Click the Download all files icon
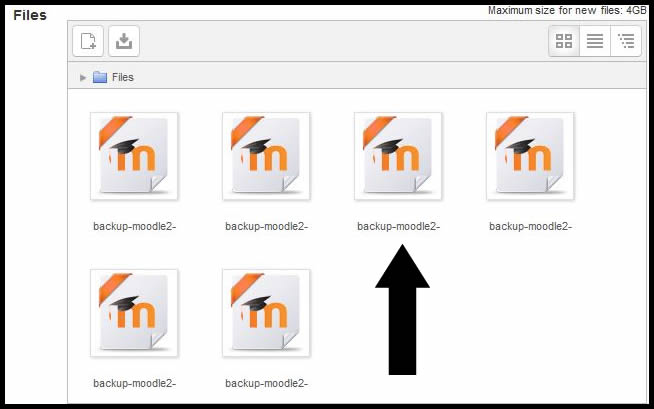 click(124, 41)
